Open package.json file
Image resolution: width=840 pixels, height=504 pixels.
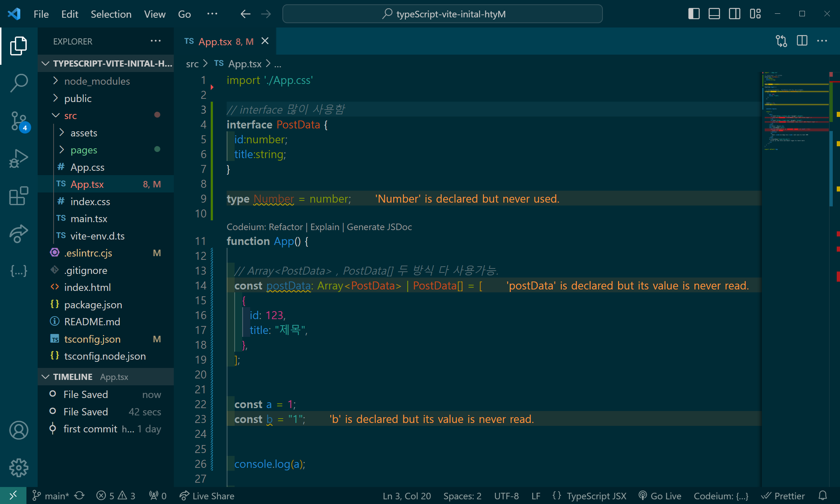(x=106, y=305)
